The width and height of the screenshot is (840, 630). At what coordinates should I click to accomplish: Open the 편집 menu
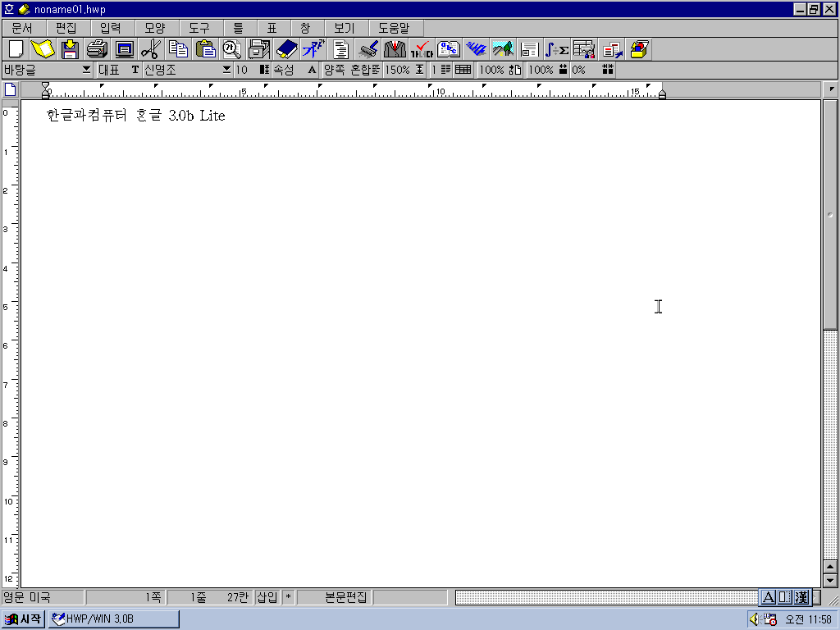tap(66, 28)
